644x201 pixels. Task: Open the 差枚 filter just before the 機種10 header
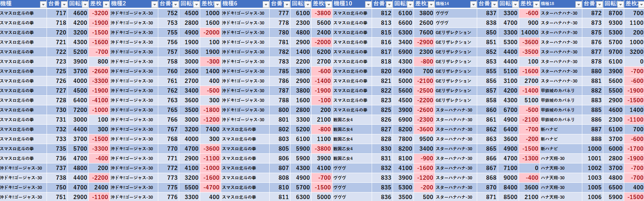click(329, 4)
